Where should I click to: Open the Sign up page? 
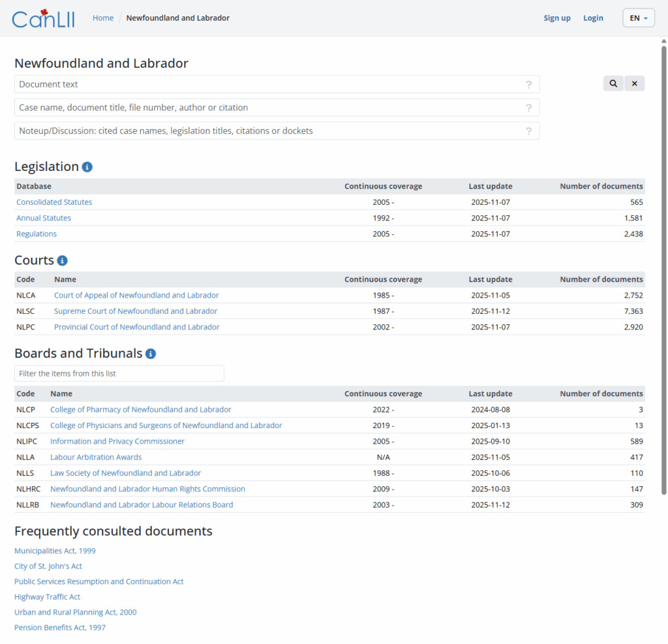[x=557, y=18]
